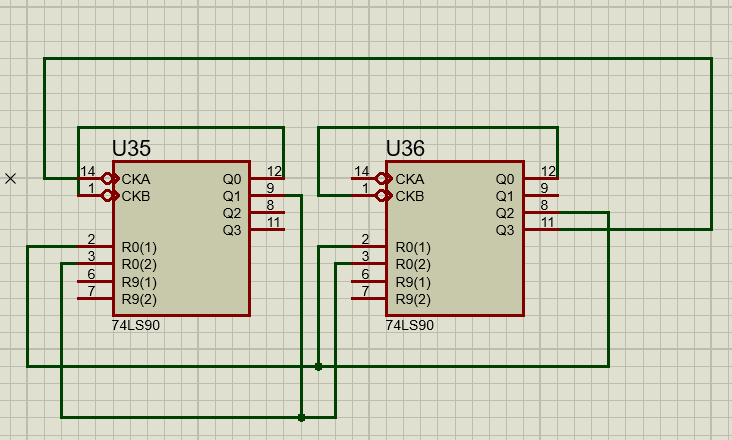732x440 pixels.
Task: Select the top long wire from U36 Q3
Action: click(378, 58)
